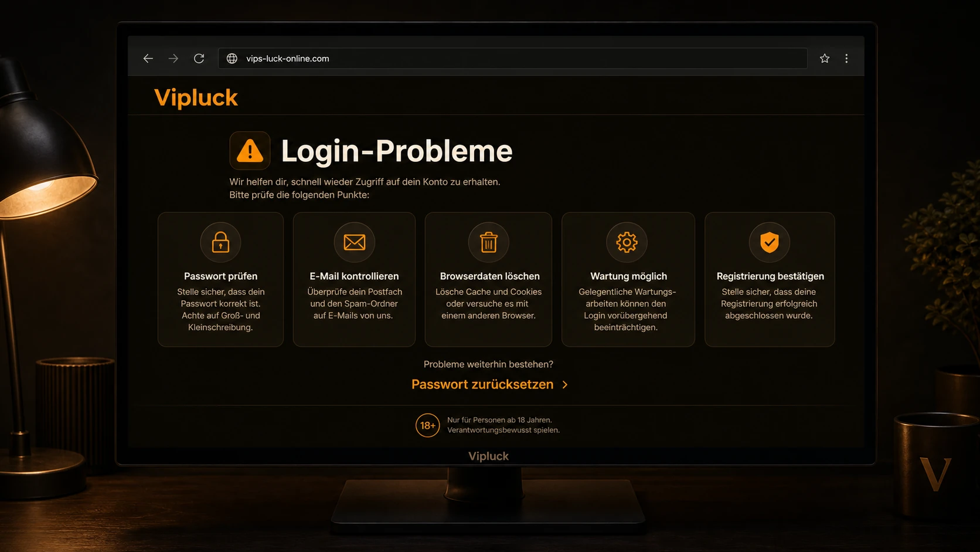
Task: Click the 18+ age badge
Action: [427, 425]
